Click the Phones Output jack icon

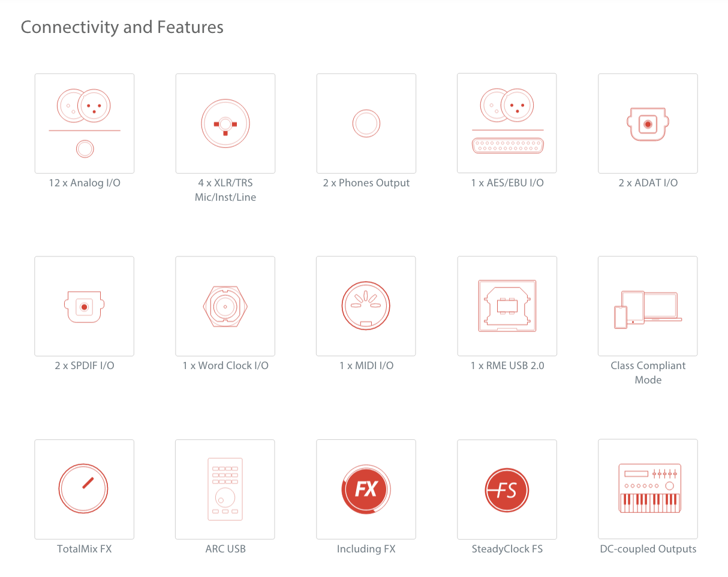coord(366,123)
